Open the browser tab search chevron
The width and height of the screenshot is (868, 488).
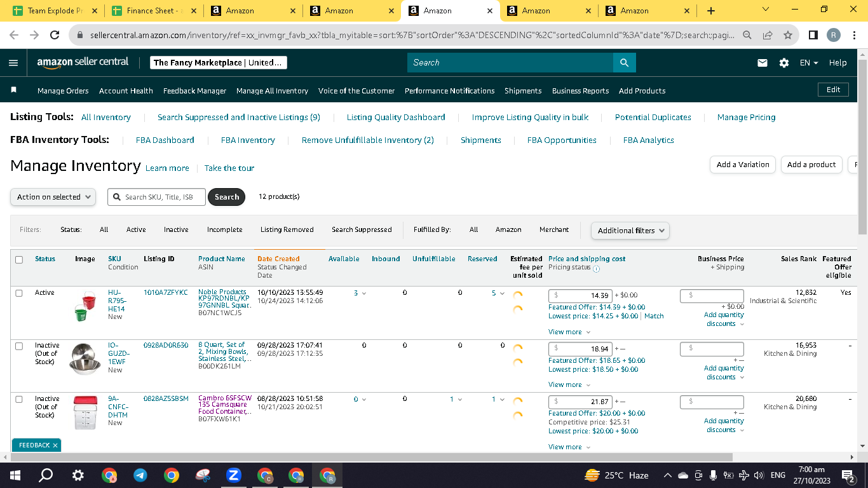[x=766, y=10]
